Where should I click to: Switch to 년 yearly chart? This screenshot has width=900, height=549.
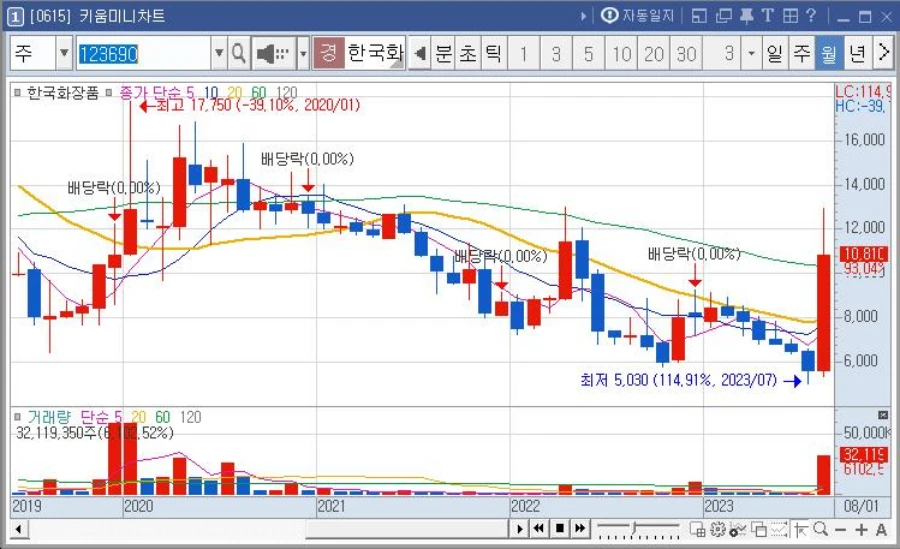[858, 54]
